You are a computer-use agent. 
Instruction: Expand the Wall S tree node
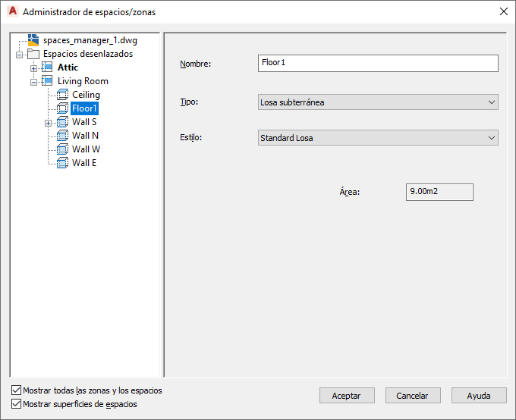(48, 124)
